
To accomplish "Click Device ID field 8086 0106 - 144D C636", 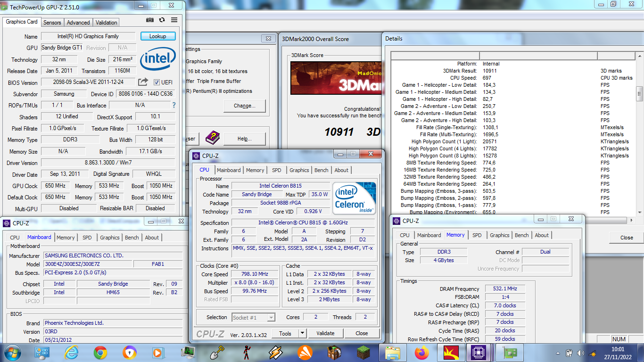I will click(146, 94).
